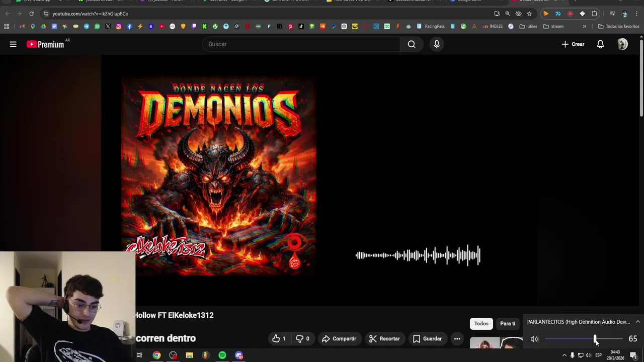Click the audio waveform in the video
This screenshot has width=644, height=362.
point(418,255)
